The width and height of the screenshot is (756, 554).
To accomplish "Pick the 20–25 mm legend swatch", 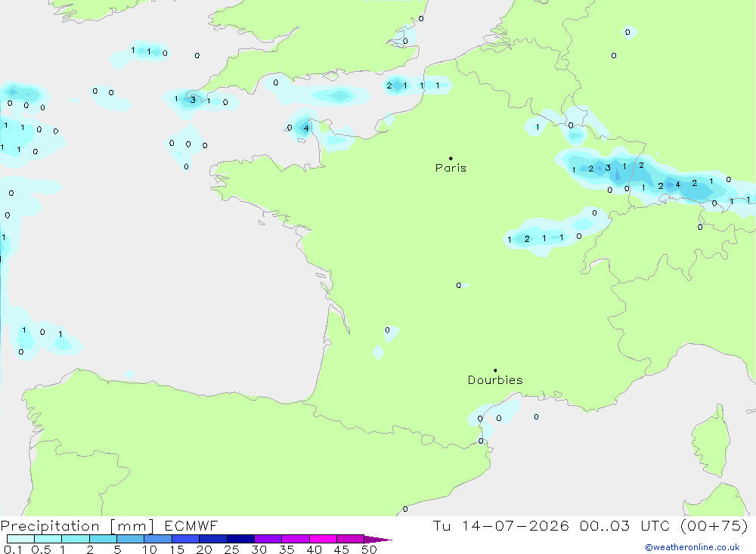I will tap(213, 539).
